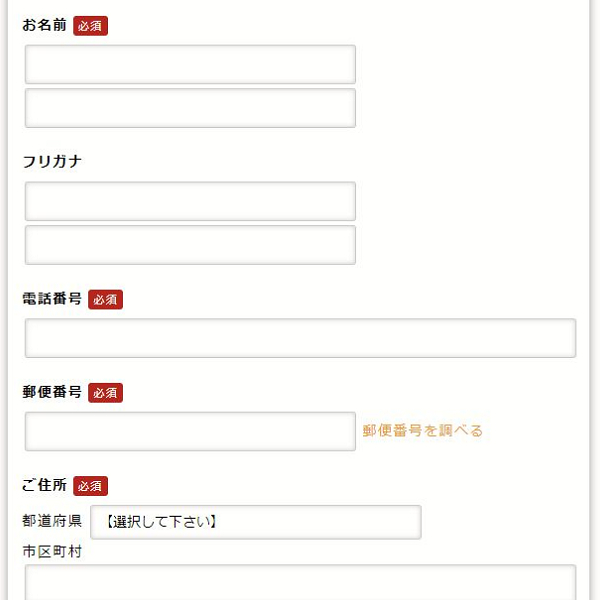This screenshot has width=600, height=600.
Task: Click the 郵便番号 input field
Action: tap(190, 431)
